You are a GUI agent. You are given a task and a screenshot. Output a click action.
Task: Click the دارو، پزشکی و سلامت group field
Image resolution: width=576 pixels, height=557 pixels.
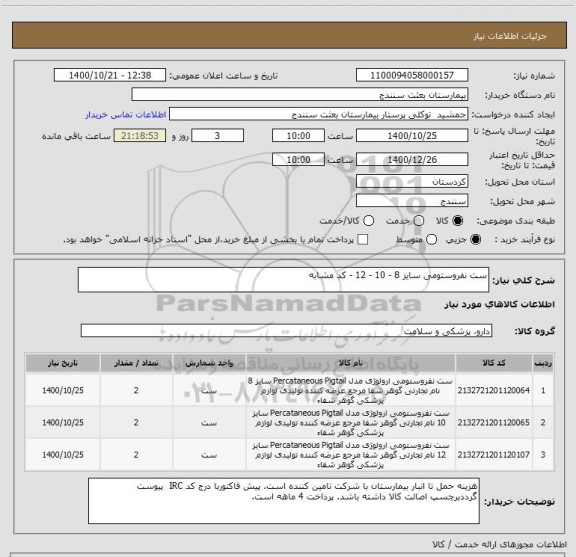[286, 331]
